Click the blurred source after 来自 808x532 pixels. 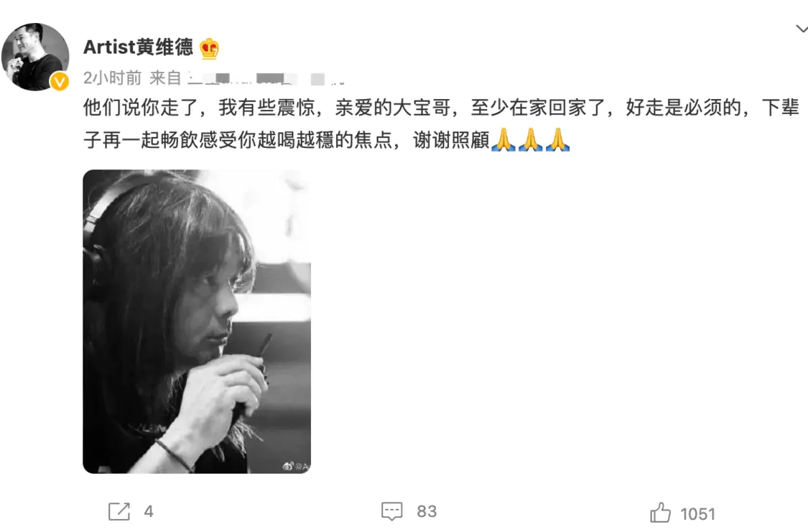point(265,79)
